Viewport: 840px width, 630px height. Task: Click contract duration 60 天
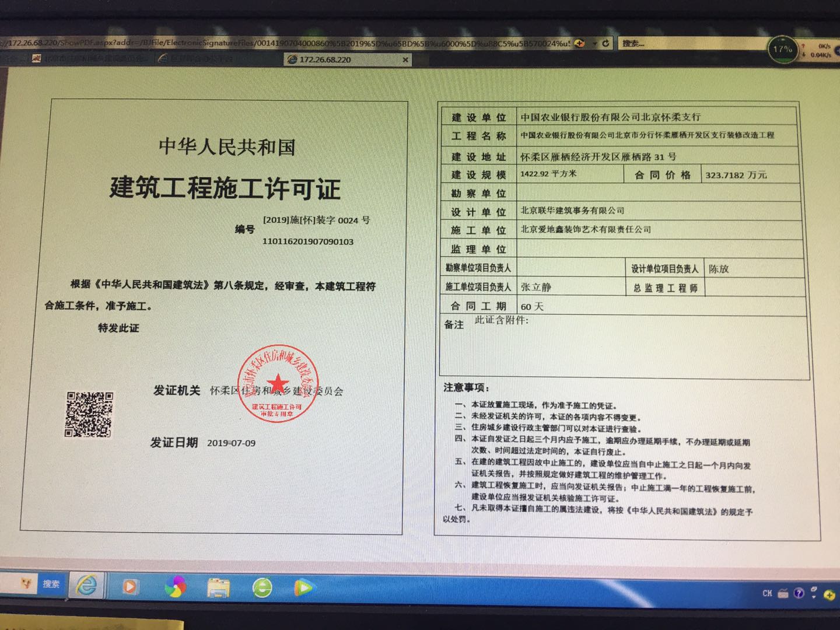click(x=531, y=306)
